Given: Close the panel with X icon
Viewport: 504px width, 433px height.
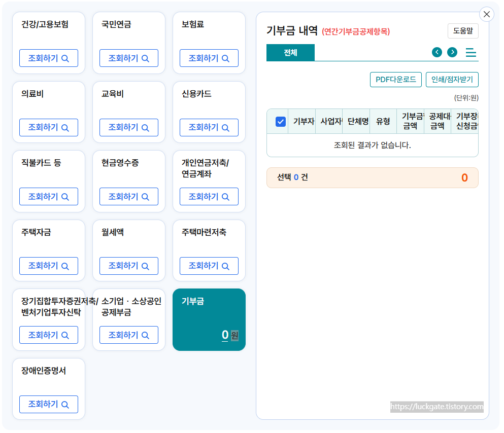Looking at the screenshot, I should tap(487, 14).
